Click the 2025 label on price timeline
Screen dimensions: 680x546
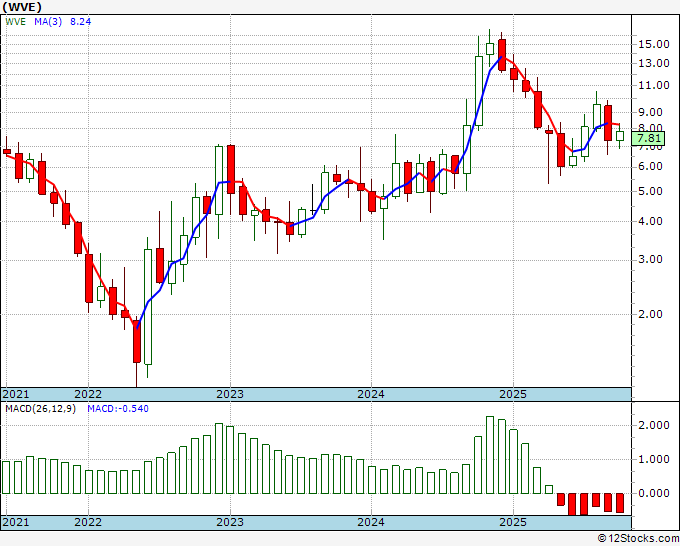click(513, 394)
